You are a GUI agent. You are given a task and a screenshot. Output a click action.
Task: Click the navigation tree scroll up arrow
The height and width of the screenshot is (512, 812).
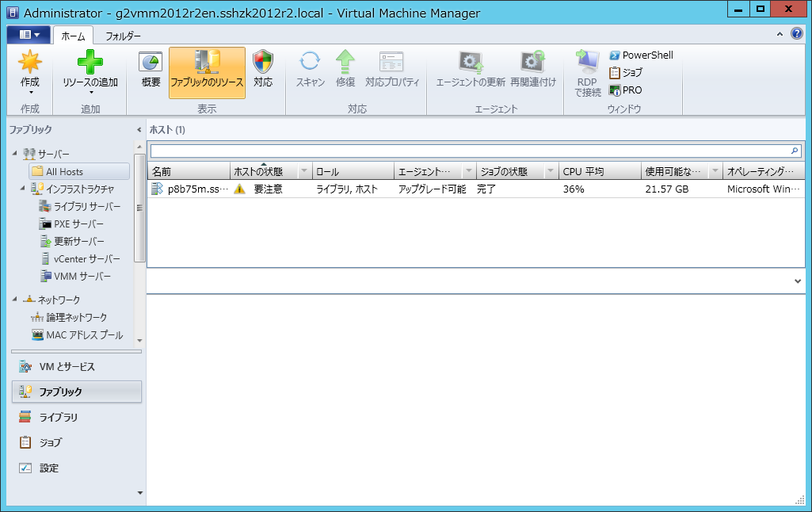pyautogui.click(x=139, y=147)
